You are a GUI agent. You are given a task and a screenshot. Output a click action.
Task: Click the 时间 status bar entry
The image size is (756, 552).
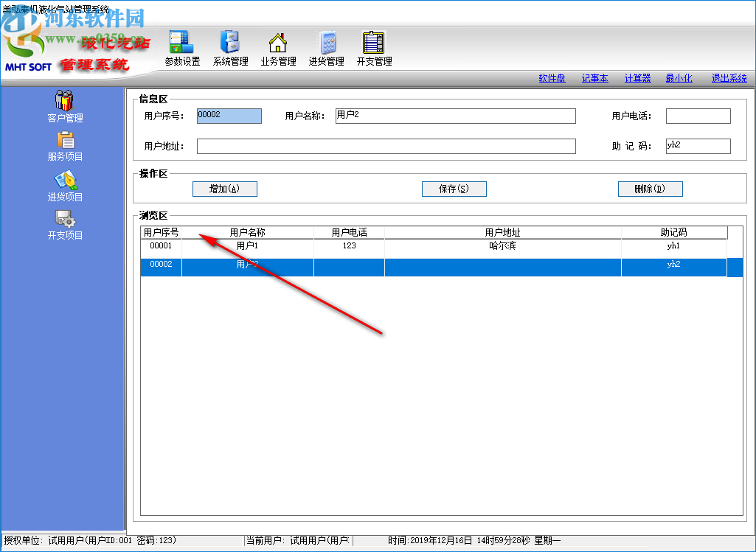click(x=474, y=541)
